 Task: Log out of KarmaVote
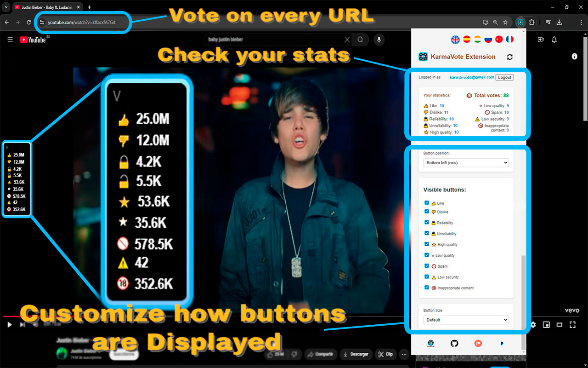(504, 77)
